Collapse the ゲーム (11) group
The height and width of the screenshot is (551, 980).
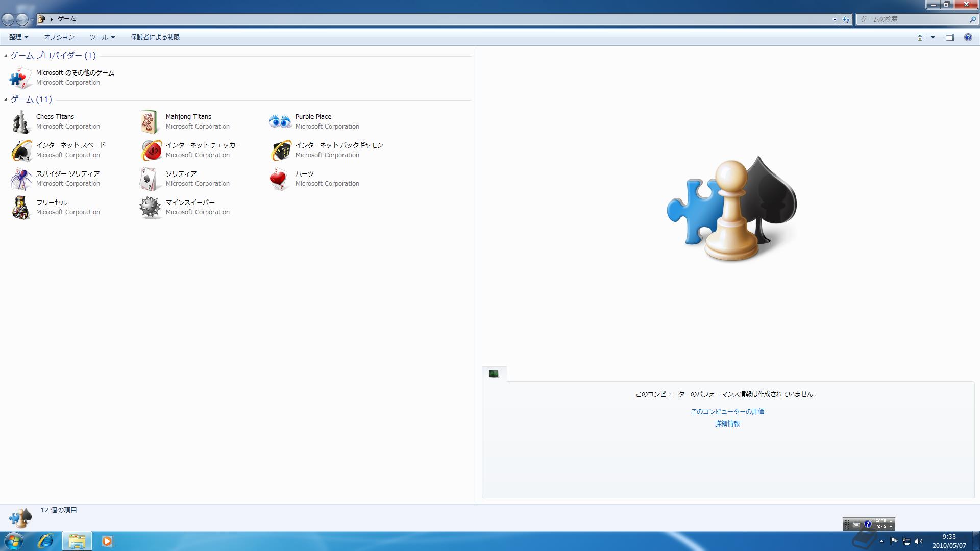click(6, 99)
